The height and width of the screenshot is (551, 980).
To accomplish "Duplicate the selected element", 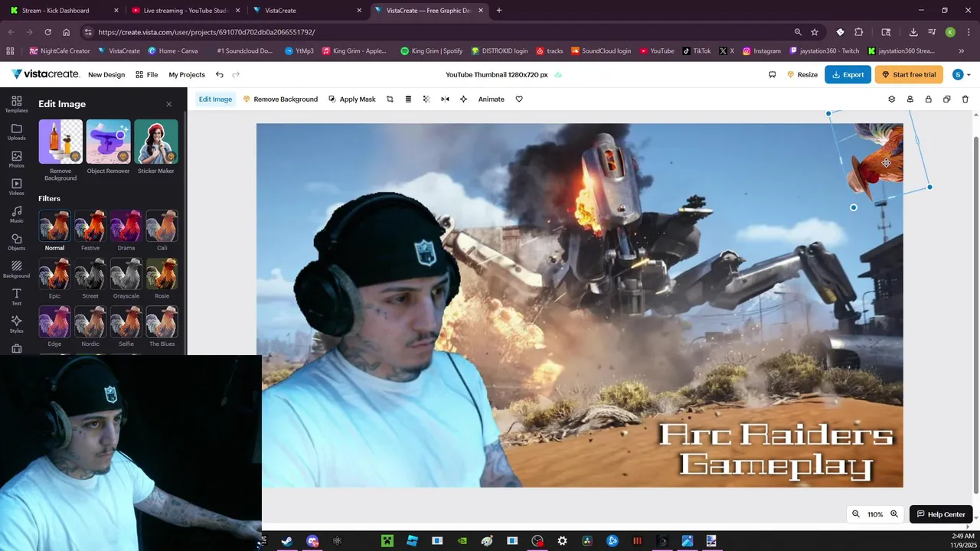I will pos(946,99).
